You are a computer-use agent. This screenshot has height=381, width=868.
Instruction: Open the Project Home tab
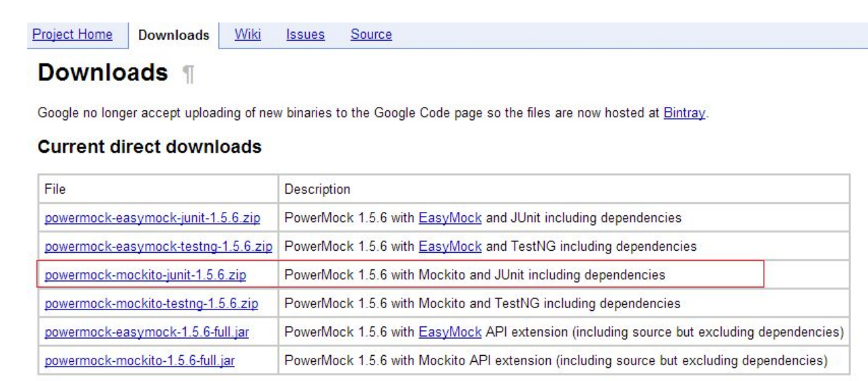click(x=72, y=35)
